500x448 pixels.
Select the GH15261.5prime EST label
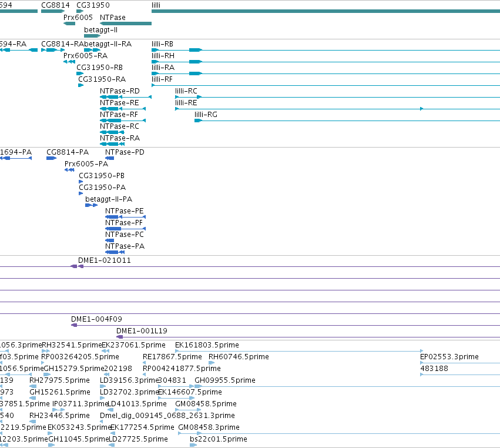coord(59,392)
